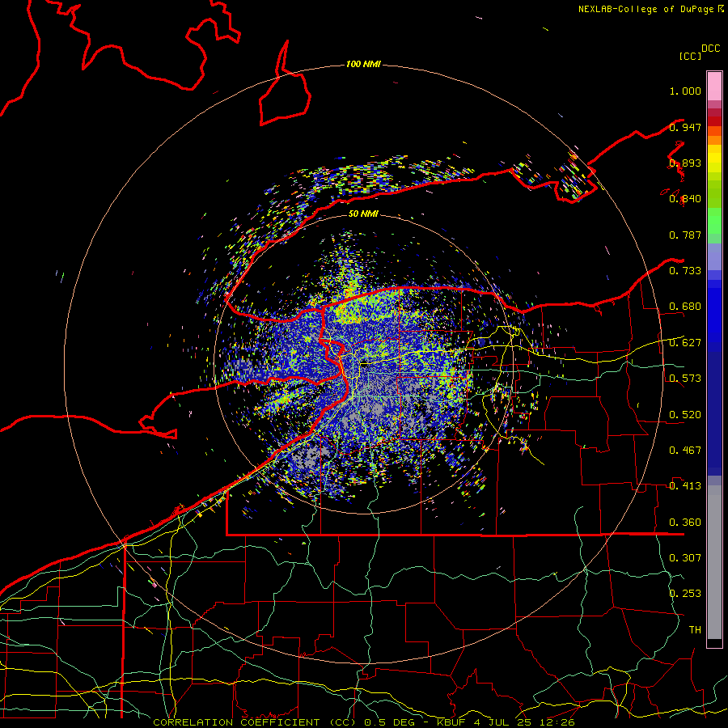The width and height of the screenshot is (728, 728).
Task: Click the 50 NMI range ring label
Action: coord(363,214)
